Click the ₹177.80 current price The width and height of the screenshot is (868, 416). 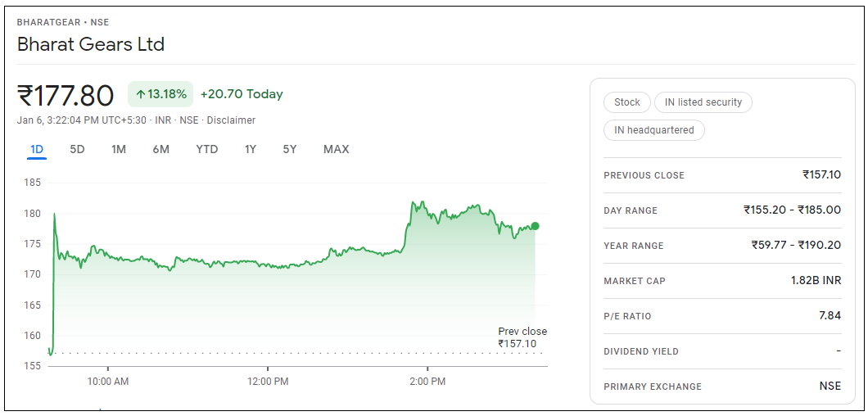pyautogui.click(x=66, y=95)
